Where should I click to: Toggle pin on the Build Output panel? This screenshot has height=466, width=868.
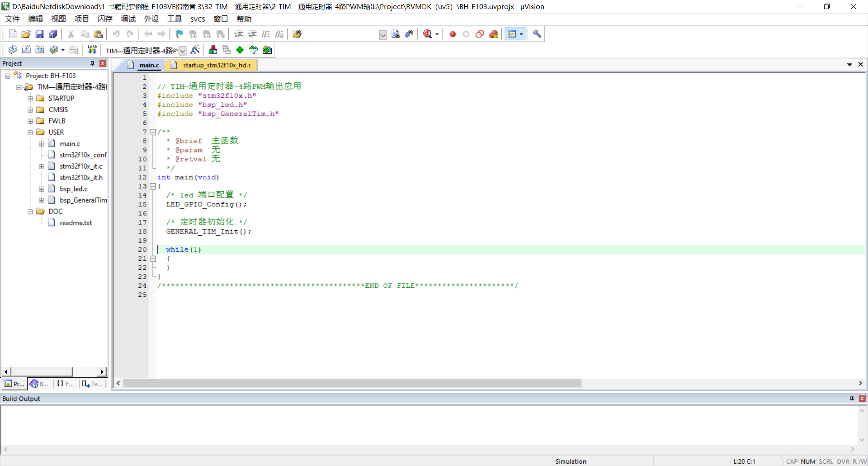tap(852, 399)
